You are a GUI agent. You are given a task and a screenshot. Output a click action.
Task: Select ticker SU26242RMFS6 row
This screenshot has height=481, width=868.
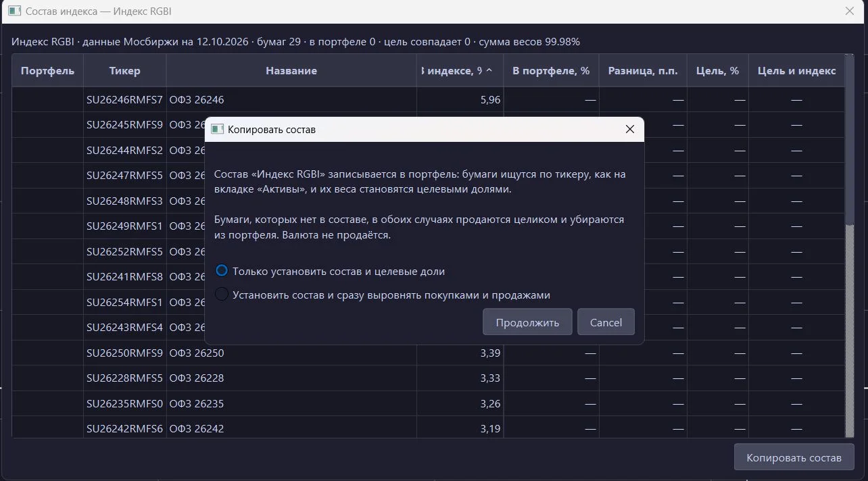[x=125, y=429]
